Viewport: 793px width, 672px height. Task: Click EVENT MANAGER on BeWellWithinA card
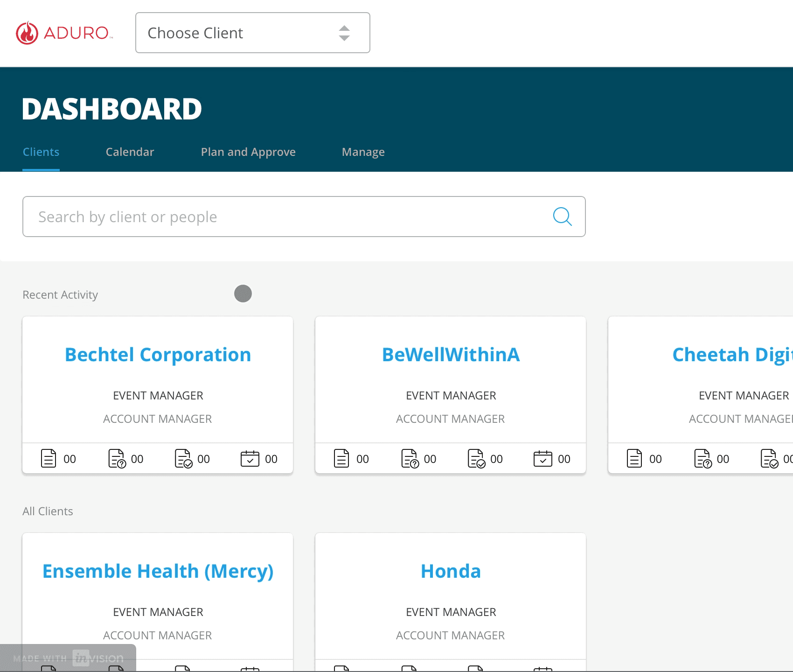(451, 396)
